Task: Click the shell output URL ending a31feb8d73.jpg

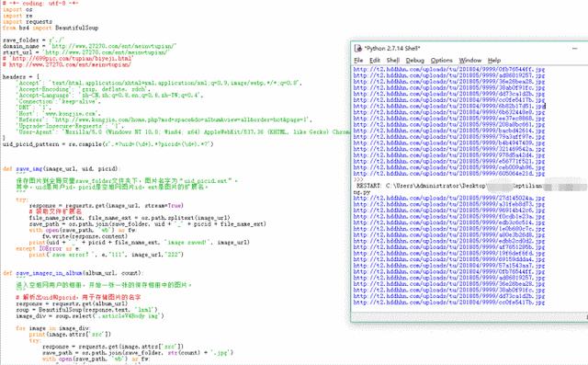Action: (449, 204)
